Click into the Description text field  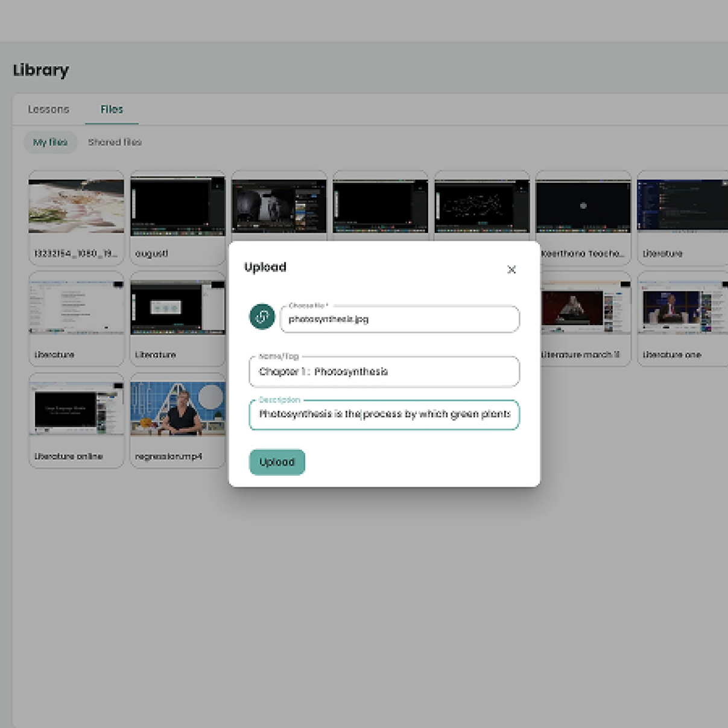click(384, 414)
